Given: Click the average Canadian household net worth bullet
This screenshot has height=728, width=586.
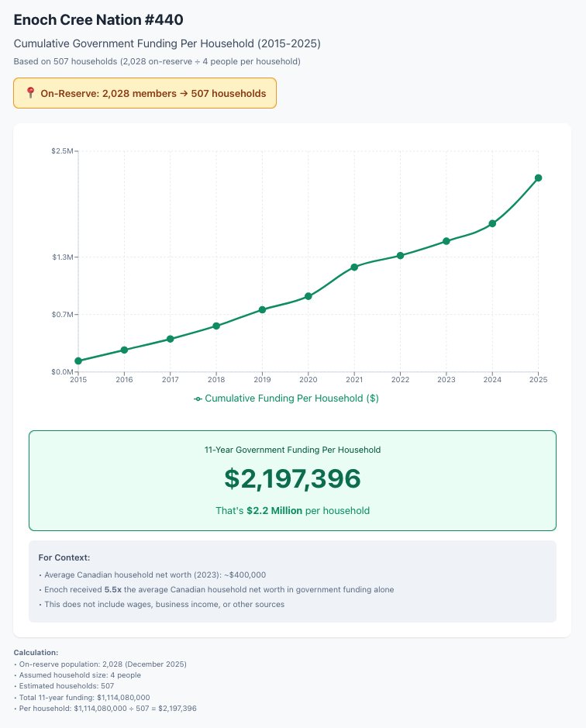Looking at the screenshot, I should coord(152,574).
